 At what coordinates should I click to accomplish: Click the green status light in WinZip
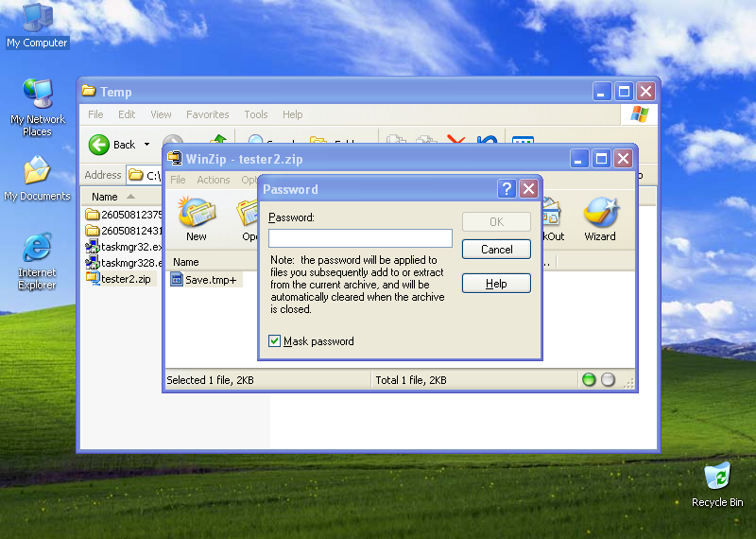pyautogui.click(x=589, y=380)
